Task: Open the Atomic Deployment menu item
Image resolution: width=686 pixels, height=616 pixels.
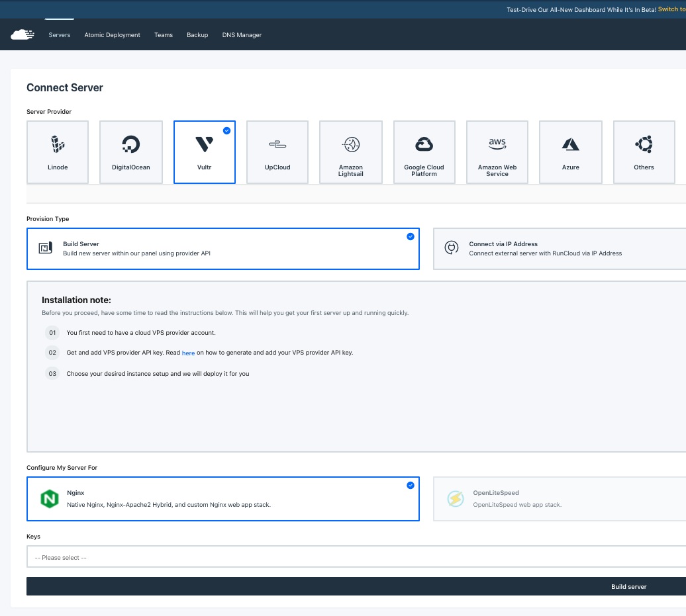Action: (112, 35)
